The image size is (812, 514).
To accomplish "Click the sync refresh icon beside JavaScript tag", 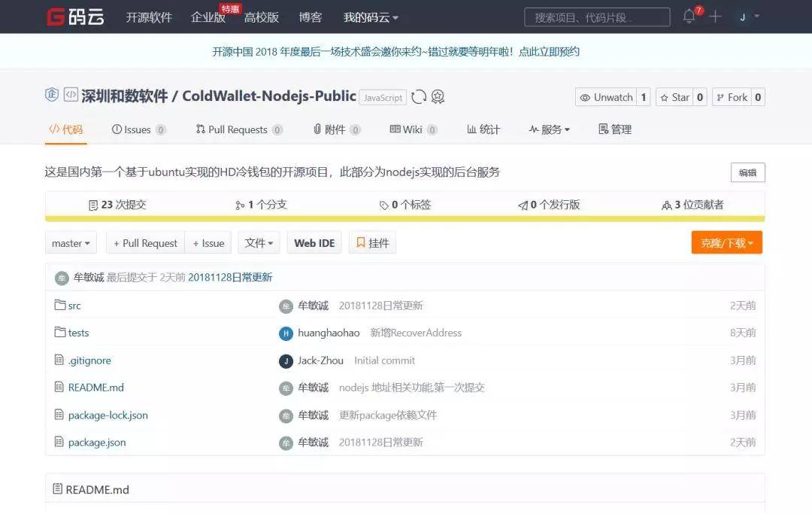I will point(419,96).
